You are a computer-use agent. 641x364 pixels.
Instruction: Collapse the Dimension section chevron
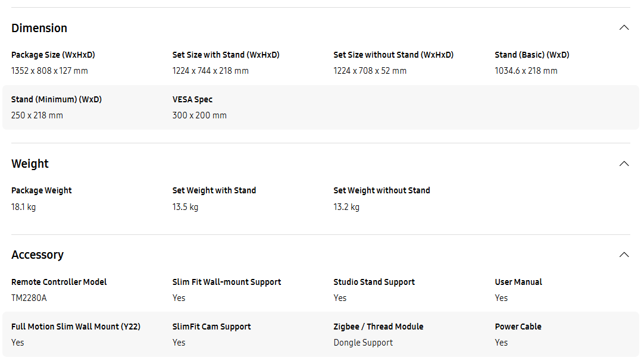[624, 28]
